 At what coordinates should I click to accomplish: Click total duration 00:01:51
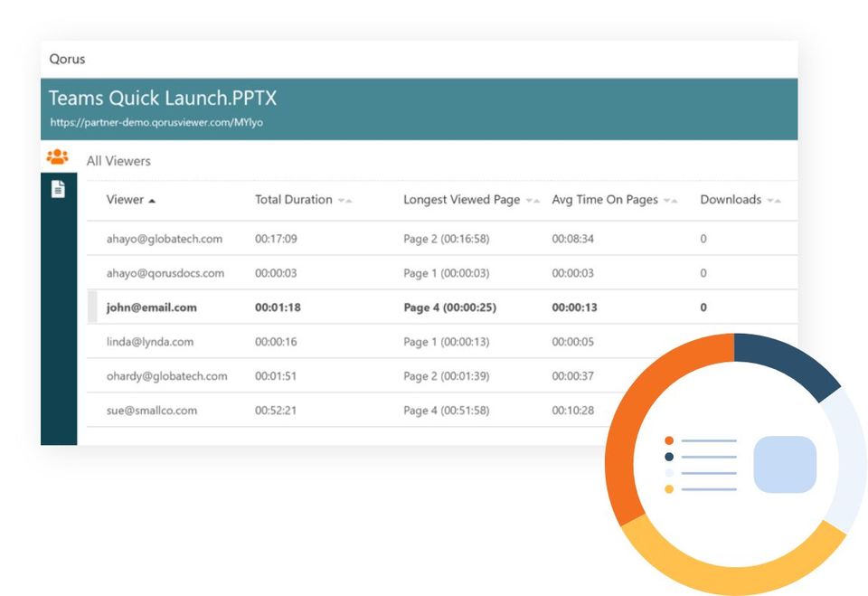coord(276,376)
